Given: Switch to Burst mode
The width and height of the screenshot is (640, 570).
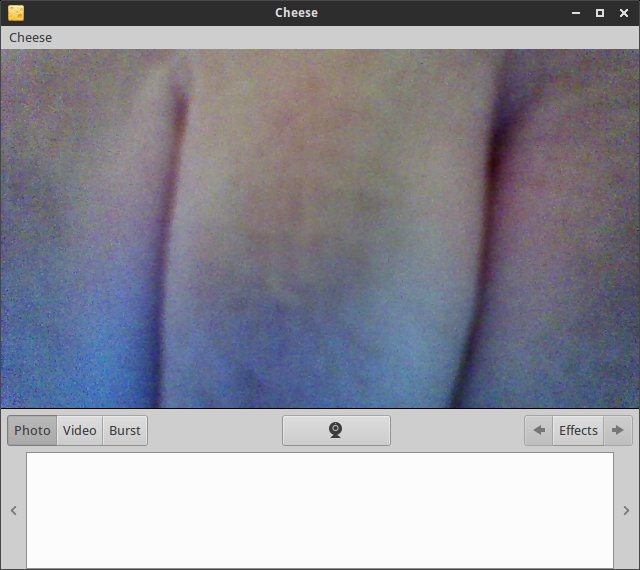Looking at the screenshot, I should click(125, 430).
